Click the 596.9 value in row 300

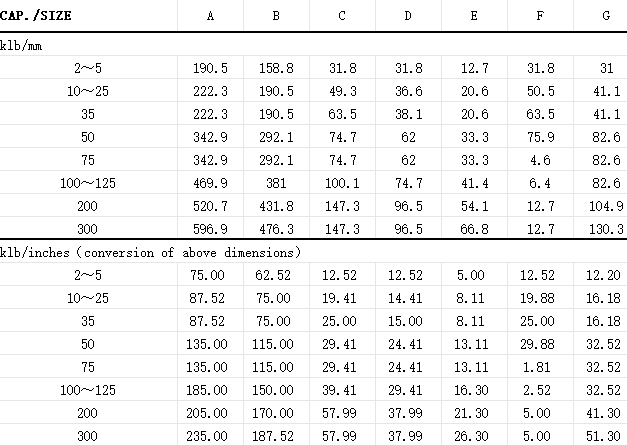click(210, 229)
